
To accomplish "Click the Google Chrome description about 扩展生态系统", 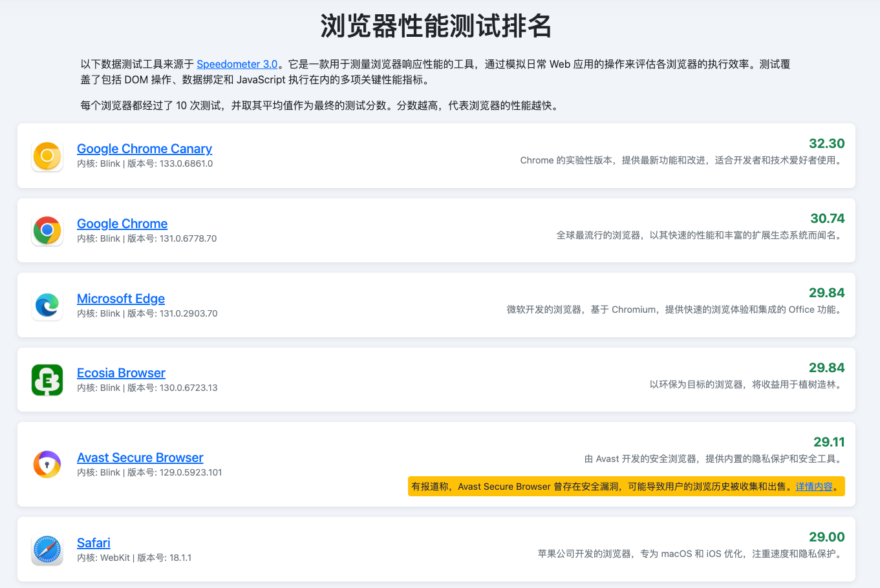I will [701, 235].
